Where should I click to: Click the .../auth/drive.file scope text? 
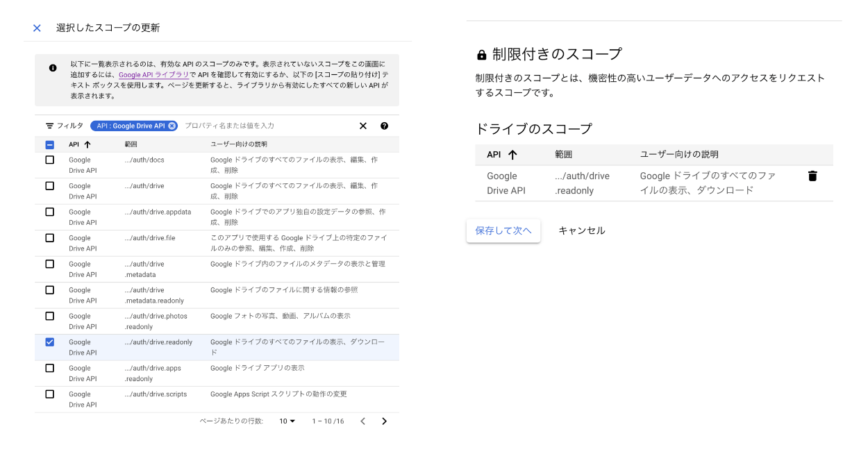(150, 237)
